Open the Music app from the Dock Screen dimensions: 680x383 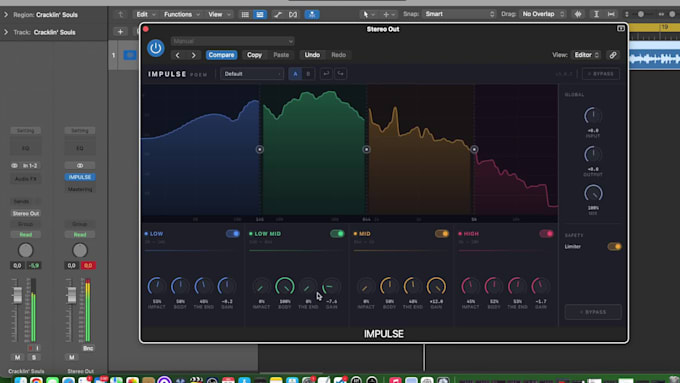click(395, 380)
